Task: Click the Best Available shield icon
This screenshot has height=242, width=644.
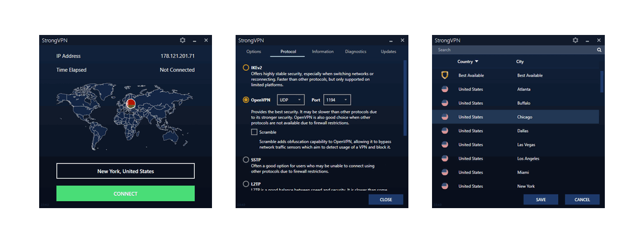Action: (444, 75)
